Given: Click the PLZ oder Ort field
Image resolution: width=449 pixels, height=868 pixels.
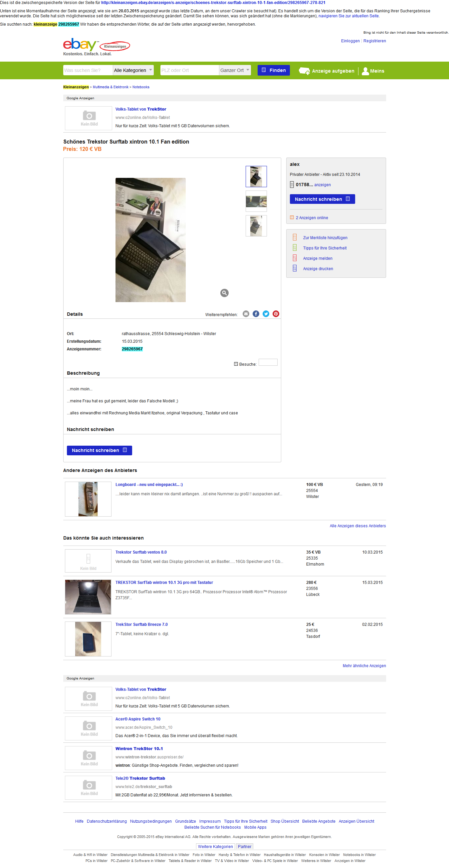Looking at the screenshot, I should click(190, 70).
